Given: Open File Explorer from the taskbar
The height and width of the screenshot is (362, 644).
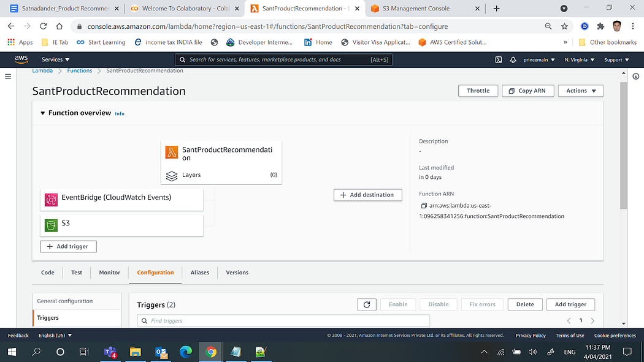Looking at the screenshot, I should coord(136,352).
